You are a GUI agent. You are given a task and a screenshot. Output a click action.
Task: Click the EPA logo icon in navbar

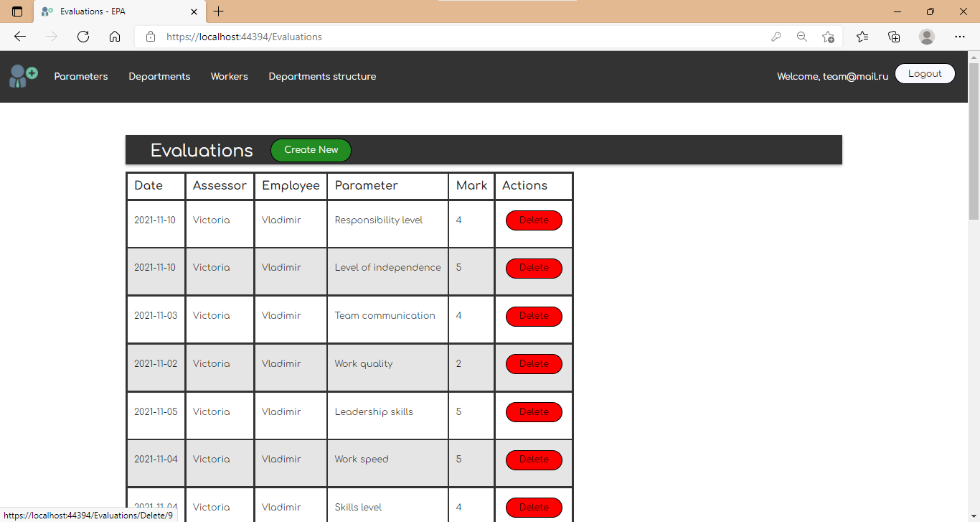click(x=23, y=76)
